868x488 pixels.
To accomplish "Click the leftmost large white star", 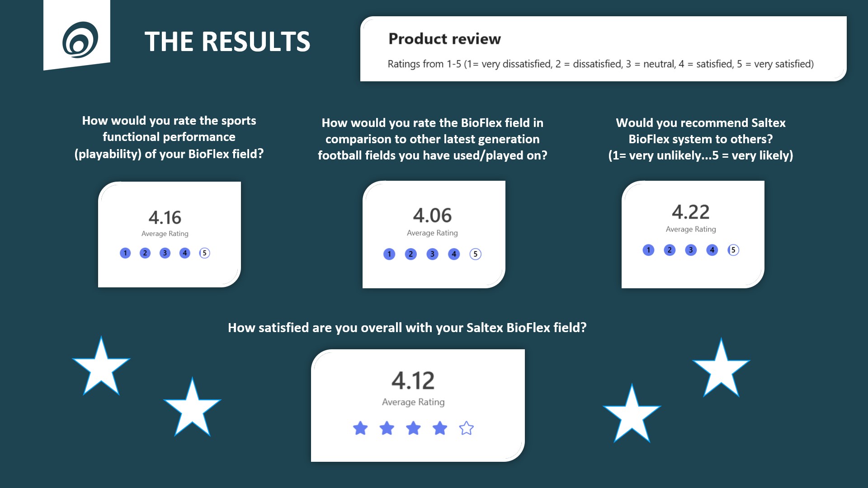I will 101,367.
